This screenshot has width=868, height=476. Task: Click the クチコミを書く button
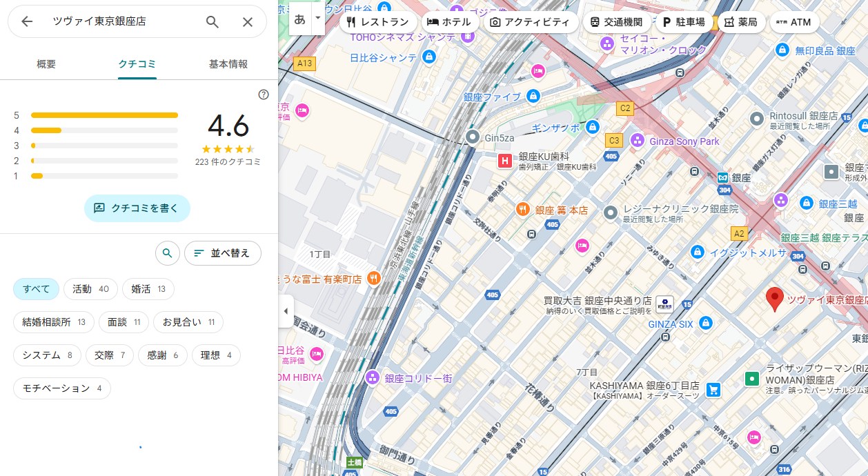[137, 208]
